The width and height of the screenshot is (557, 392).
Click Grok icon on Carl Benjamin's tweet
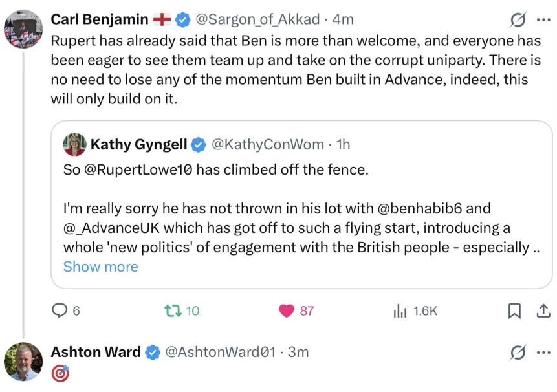pos(518,20)
